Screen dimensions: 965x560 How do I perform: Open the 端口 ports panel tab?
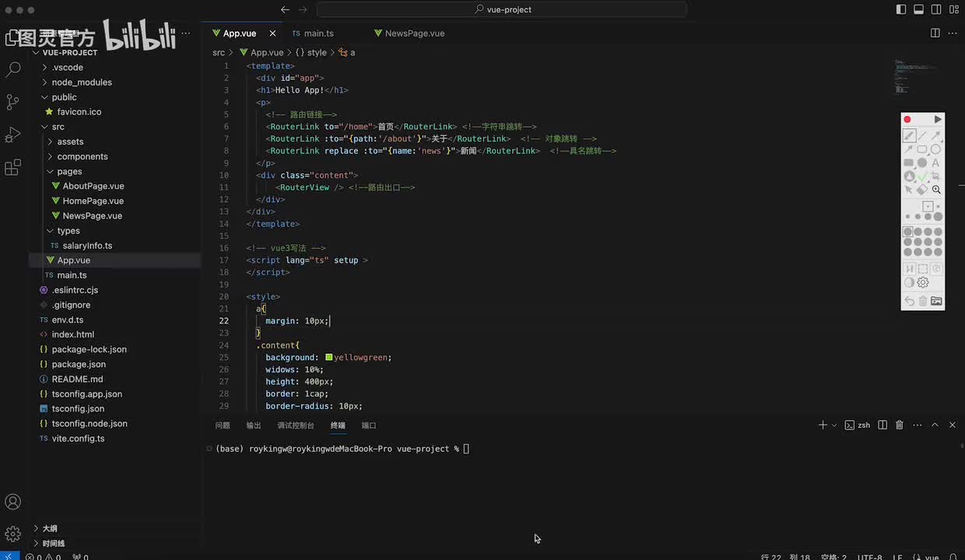(x=369, y=425)
